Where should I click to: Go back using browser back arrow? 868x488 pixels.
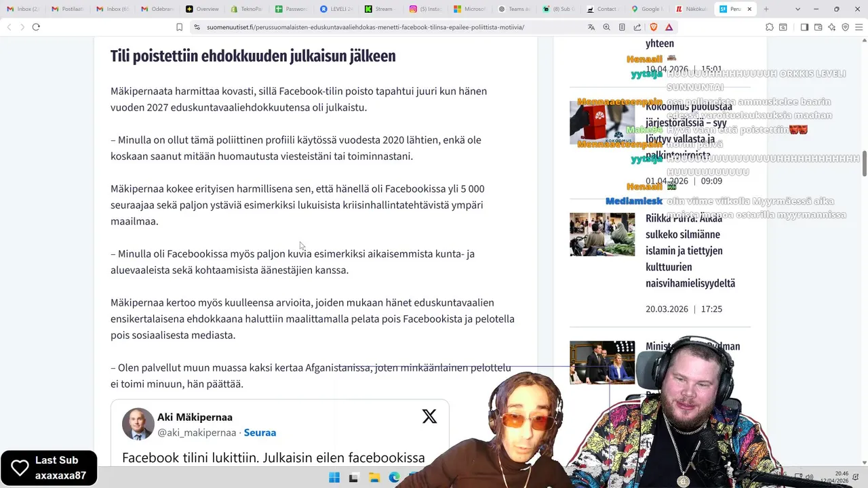coord(9,27)
